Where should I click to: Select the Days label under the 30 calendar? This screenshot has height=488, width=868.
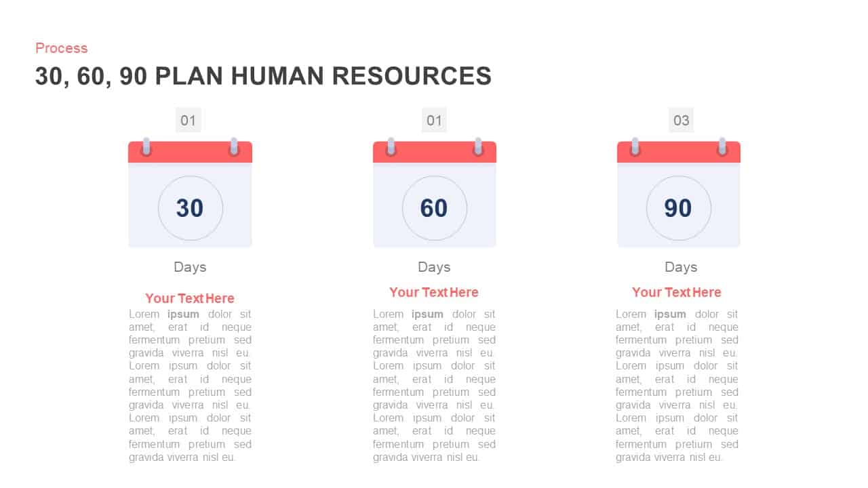pyautogui.click(x=190, y=267)
